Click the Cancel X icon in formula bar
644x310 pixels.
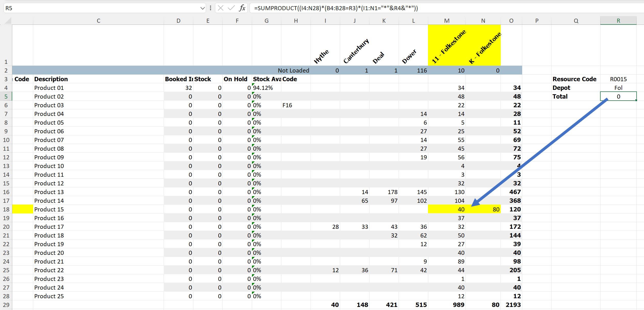point(221,8)
